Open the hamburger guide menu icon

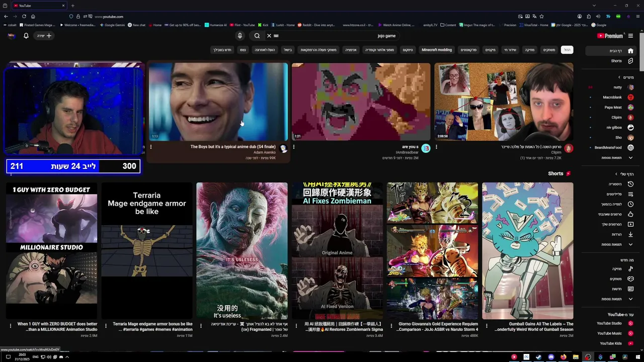pos(630,36)
